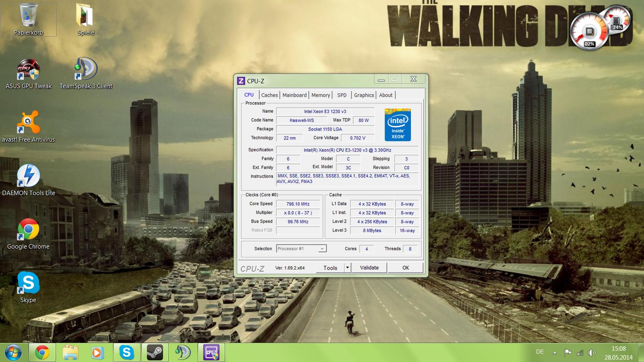Click the Specification field text

tap(347, 150)
